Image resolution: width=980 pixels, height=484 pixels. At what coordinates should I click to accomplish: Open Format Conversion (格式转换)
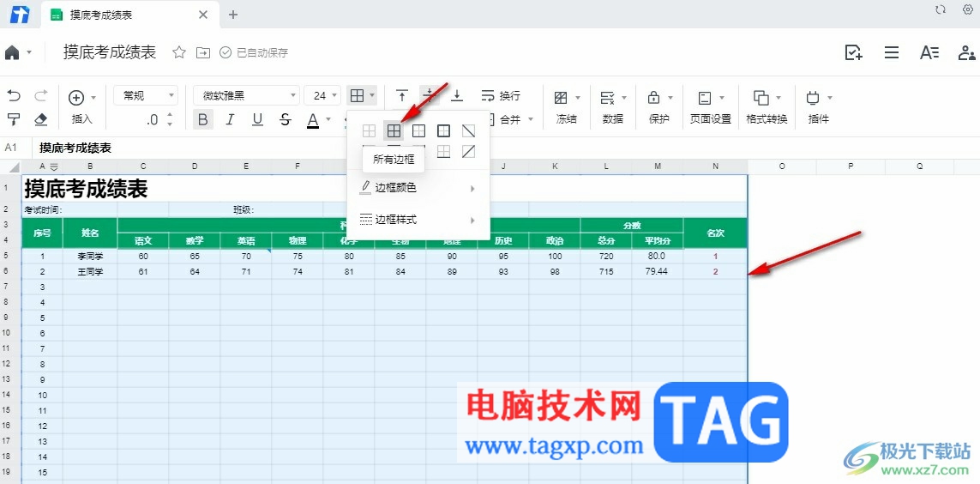point(767,107)
